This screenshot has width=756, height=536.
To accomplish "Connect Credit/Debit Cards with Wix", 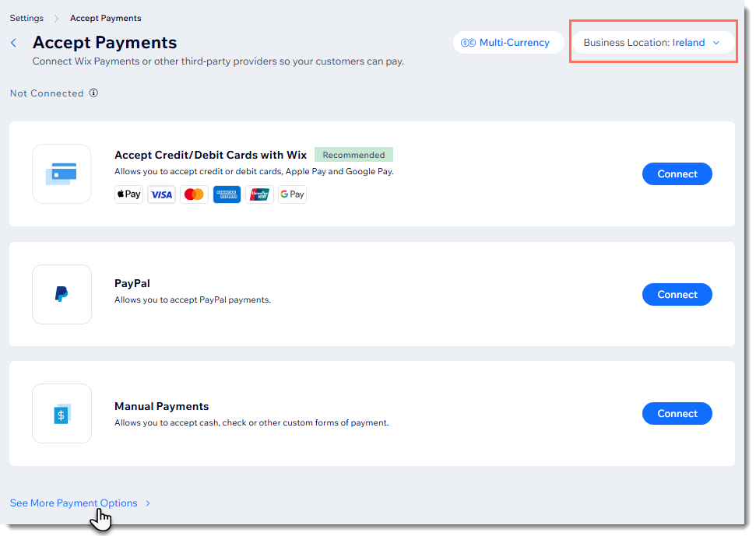I will point(677,173).
